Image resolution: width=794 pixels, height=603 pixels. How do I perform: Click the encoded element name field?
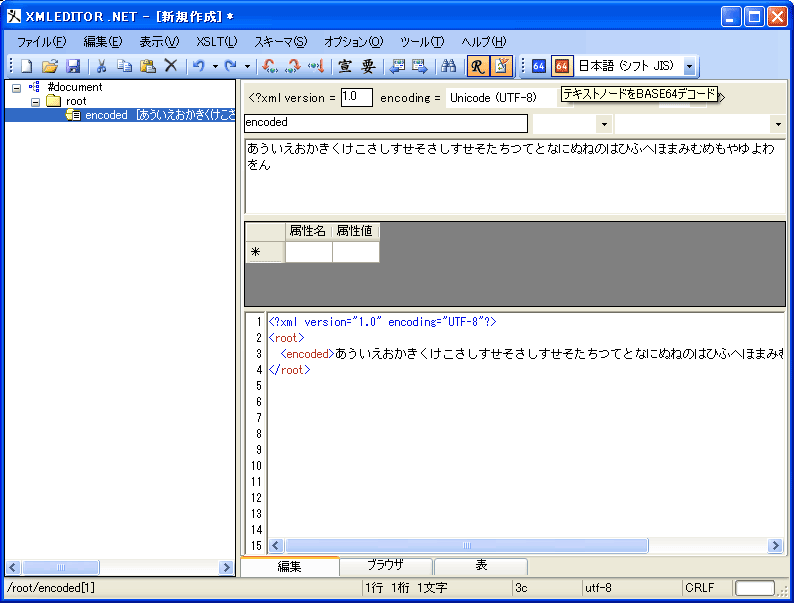(x=386, y=123)
